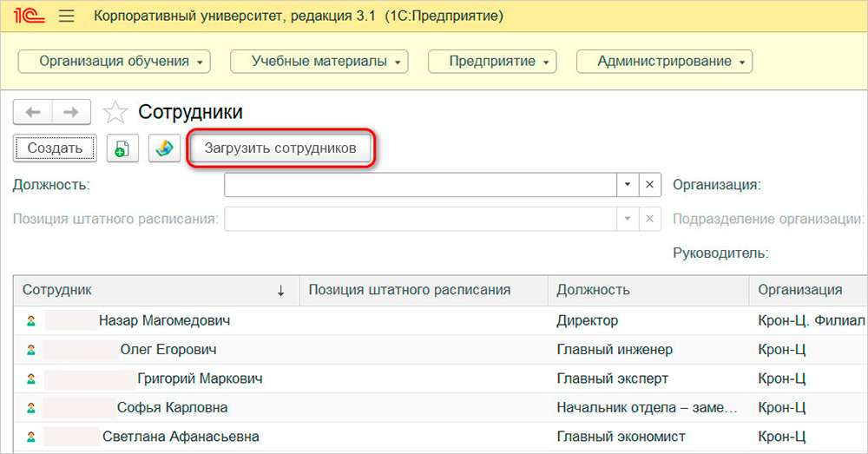Click the 1C logo icon

pyautogui.click(x=29, y=16)
